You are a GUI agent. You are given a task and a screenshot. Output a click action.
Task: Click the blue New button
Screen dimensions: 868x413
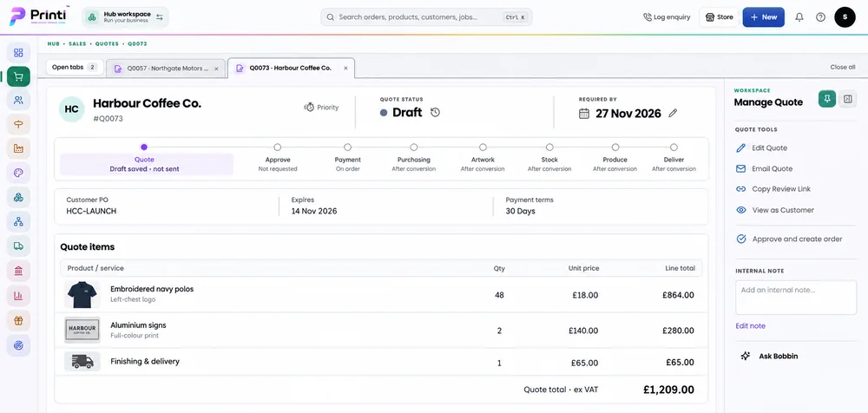(x=763, y=17)
